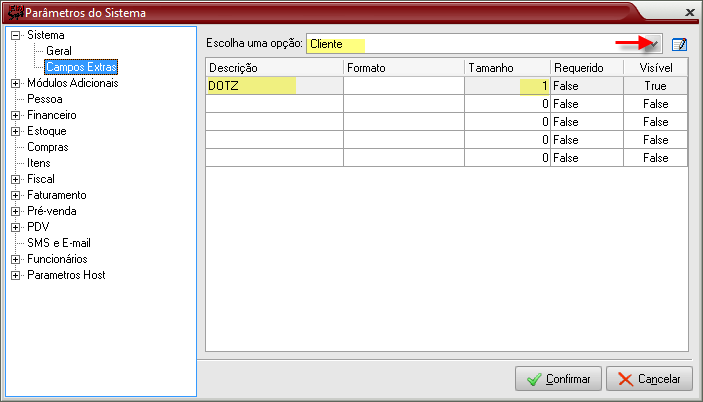
Task: Select Fiscal label in tree
Action: point(41,179)
